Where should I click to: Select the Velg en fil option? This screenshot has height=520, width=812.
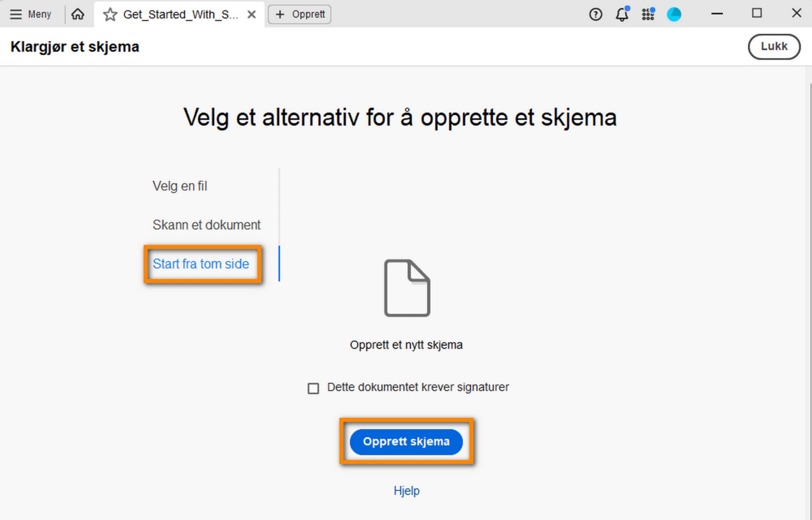tap(179, 186)
